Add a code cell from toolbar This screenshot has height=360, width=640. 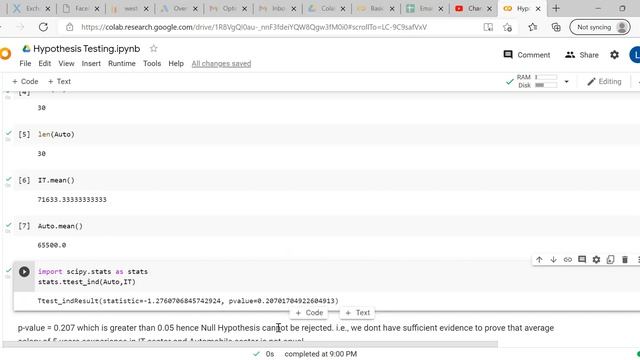coord(25,82)
